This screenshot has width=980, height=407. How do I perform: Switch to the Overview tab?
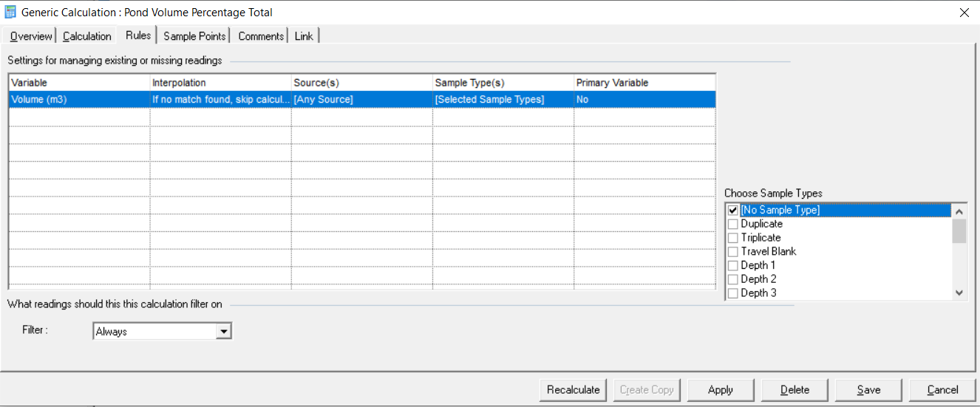pos(31,36)
